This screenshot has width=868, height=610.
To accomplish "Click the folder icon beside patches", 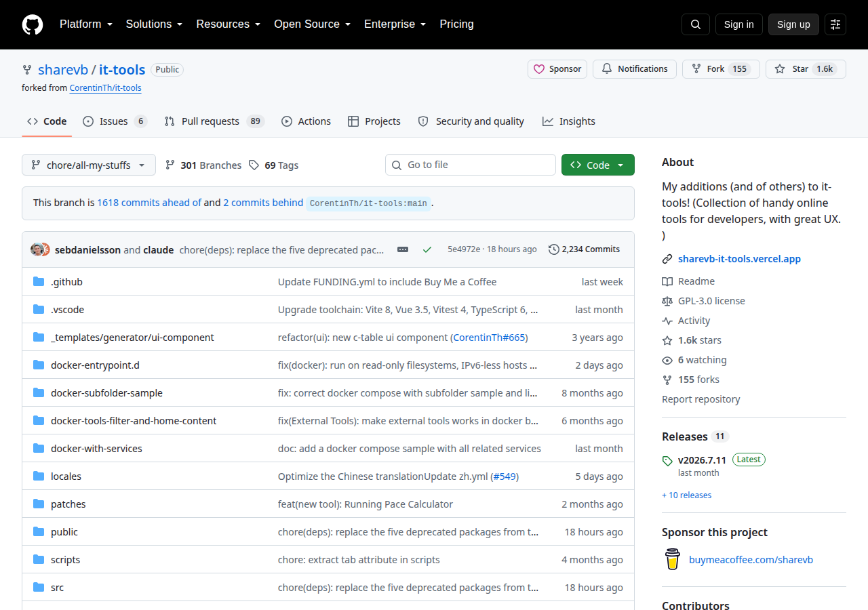I will [39, 504].
